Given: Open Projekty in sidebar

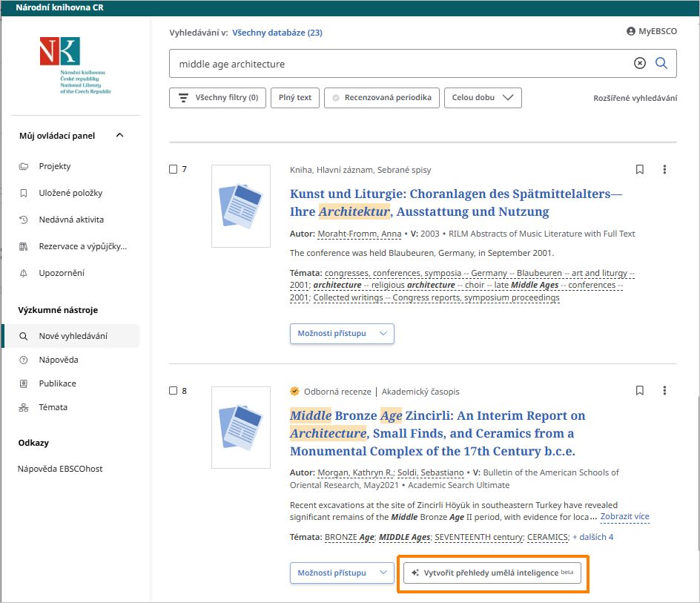Looking at the screenshot, I should (x=54, y=166).
